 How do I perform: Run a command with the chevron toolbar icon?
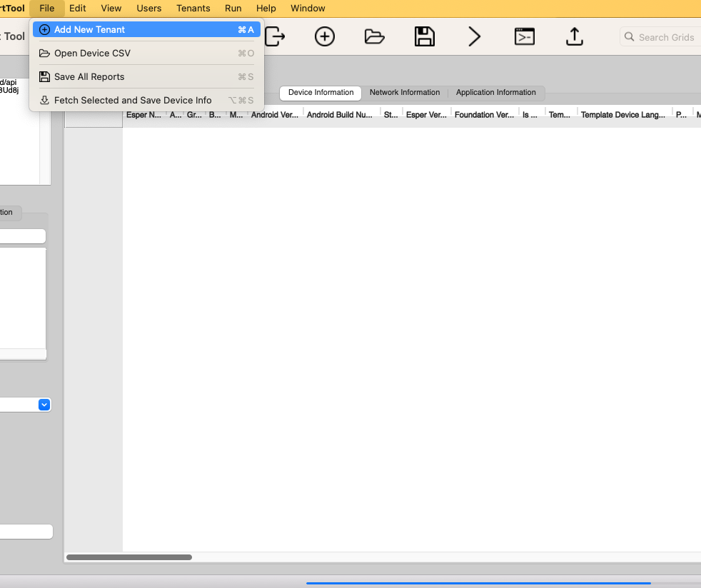(474, 36)
